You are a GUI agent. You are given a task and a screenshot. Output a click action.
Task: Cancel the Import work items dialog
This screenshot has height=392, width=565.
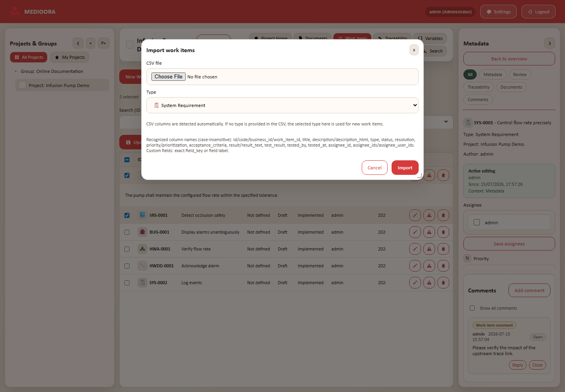(375, 168)
